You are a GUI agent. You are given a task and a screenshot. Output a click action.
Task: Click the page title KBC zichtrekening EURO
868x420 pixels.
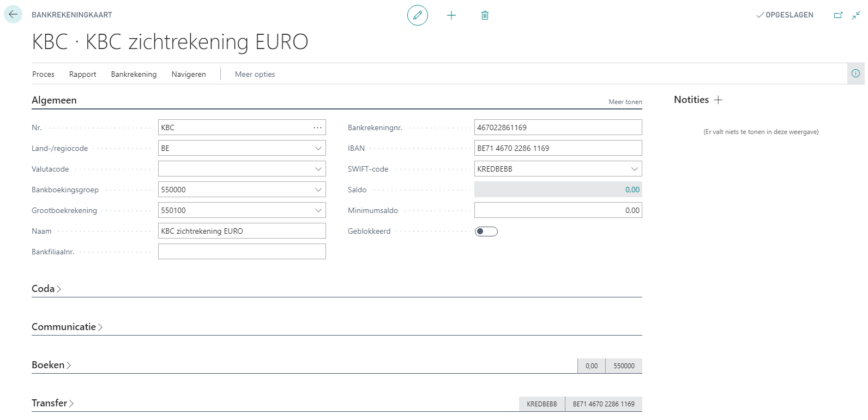170,42
